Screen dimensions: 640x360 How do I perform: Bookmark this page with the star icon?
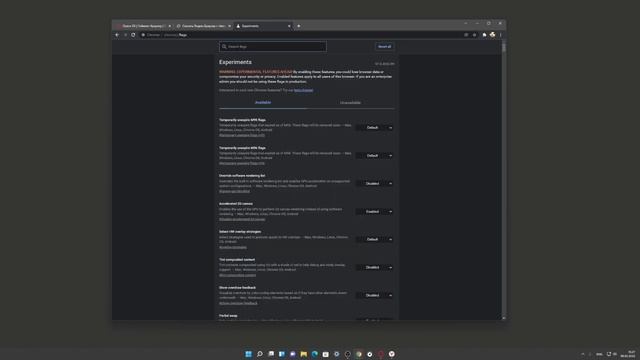[x=474, y=35]
